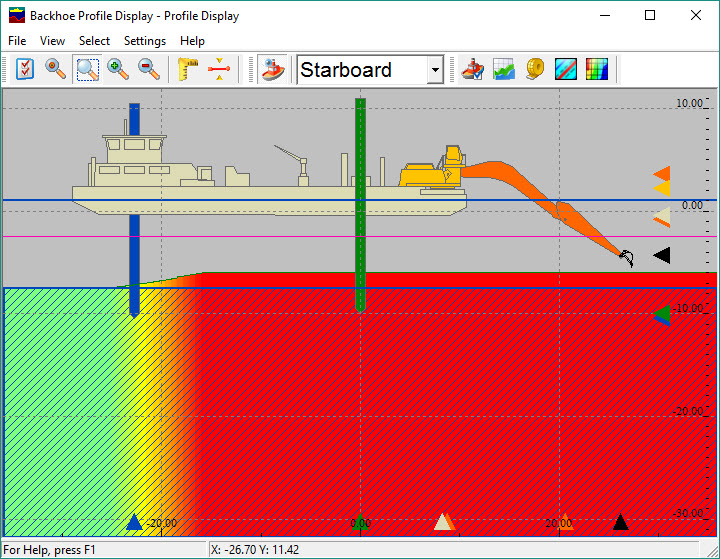Open the Settings menu

tap(145, 41)
